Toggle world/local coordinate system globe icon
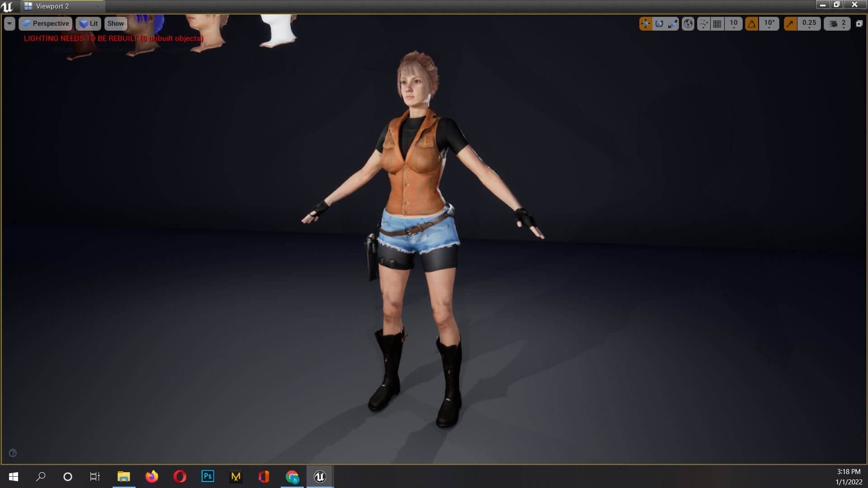Viewport: 868px width, 488px height. [688, 23]
